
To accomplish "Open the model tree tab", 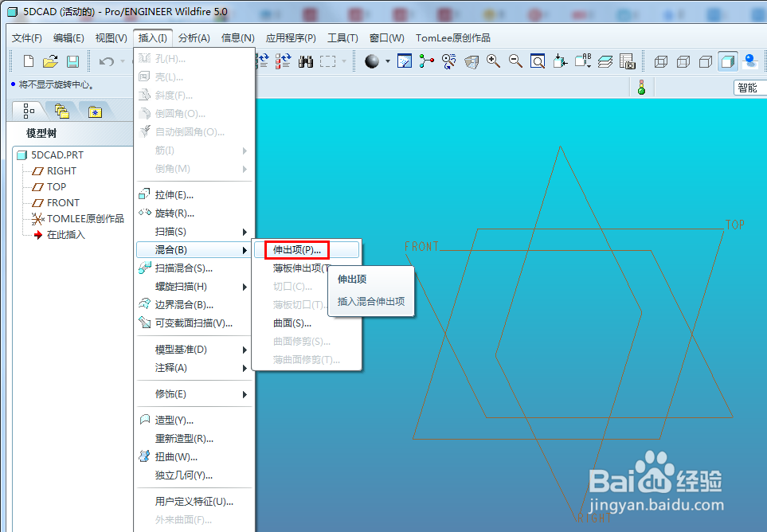I will tap(29, 111).
